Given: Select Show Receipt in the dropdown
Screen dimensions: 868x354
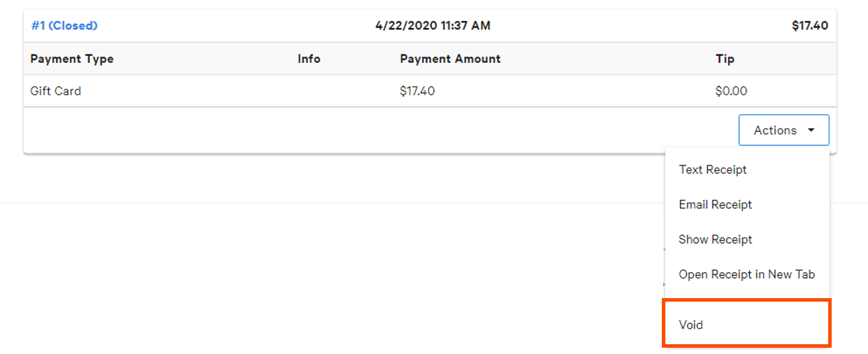Looking at the screenshot, I should 715,239.
